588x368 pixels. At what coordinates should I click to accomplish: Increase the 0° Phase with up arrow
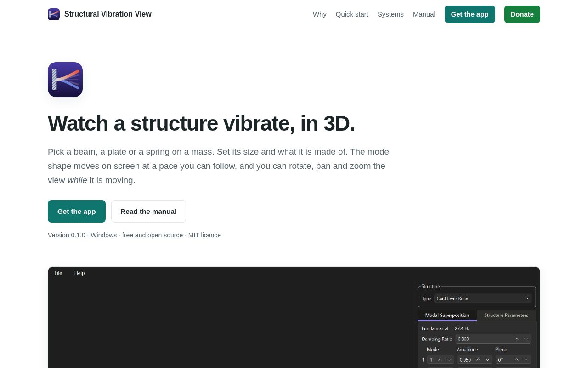pos(517,360)
